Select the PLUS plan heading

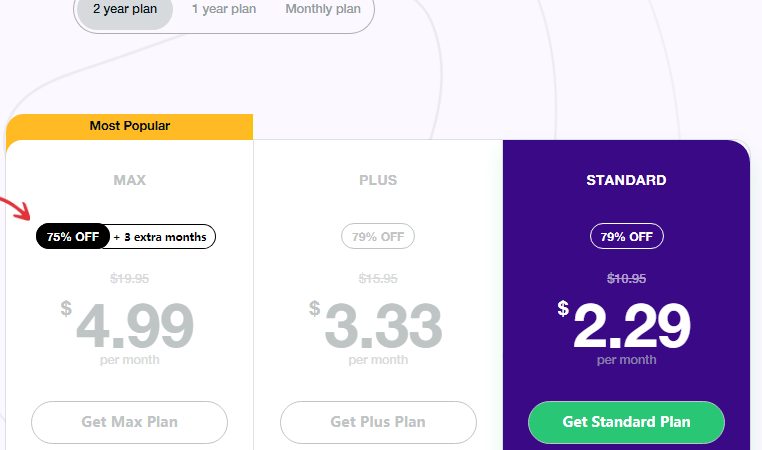tap(378, 180)
